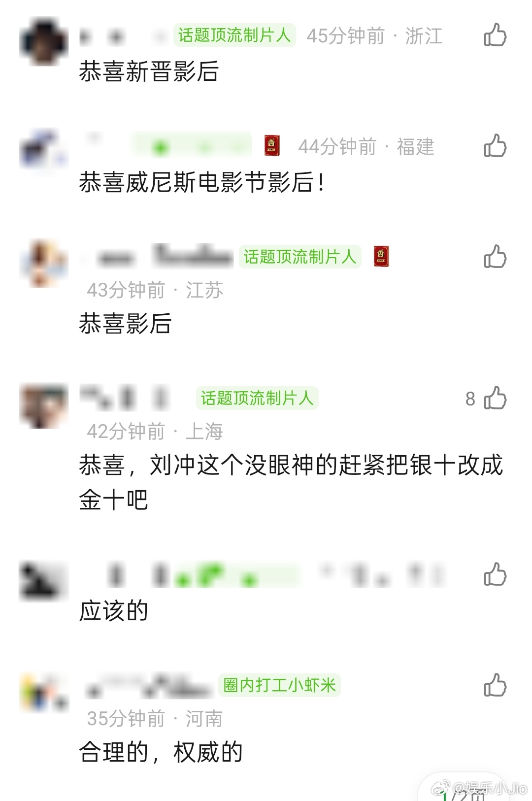The height and width of the screenshot is (801, 532).
Task: Like the Shanghai comment with 8 likes
Action: click(x=495, y=398)
